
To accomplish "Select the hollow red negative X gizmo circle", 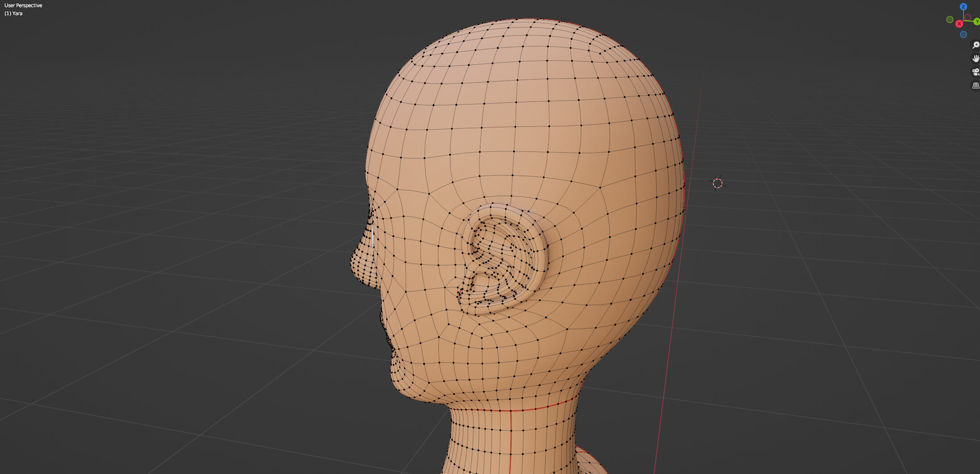I will pos(967,17).
